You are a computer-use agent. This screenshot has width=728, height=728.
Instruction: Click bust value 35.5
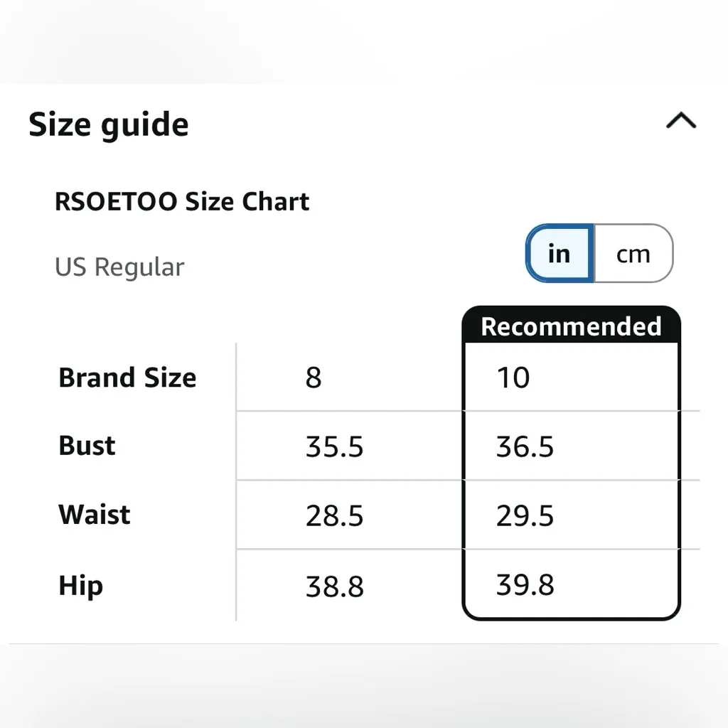coord(334,447)
